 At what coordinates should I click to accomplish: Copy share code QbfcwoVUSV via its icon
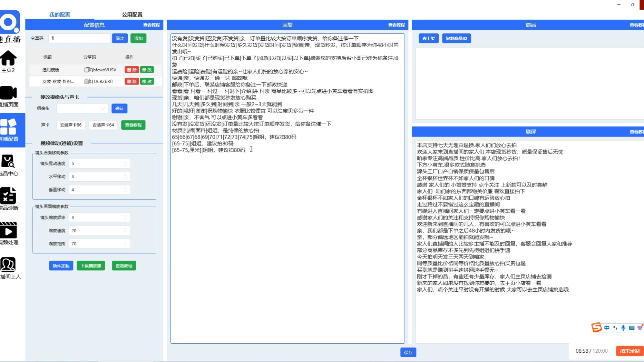[87, 70]
